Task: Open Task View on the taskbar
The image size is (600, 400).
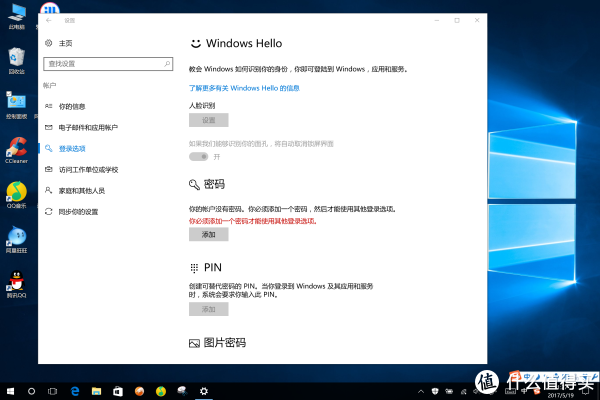Action: (x=52, y=391)
